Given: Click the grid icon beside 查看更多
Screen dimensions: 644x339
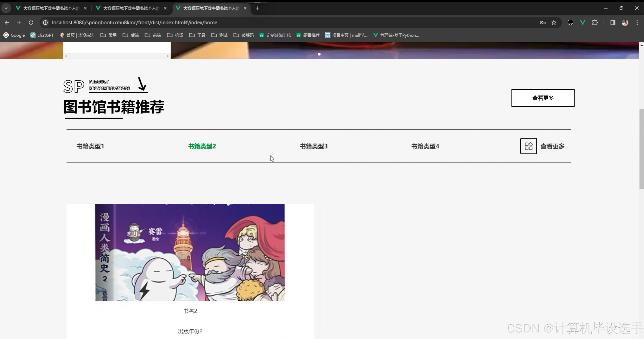Looking at the screenshot, I should [528, 146].
